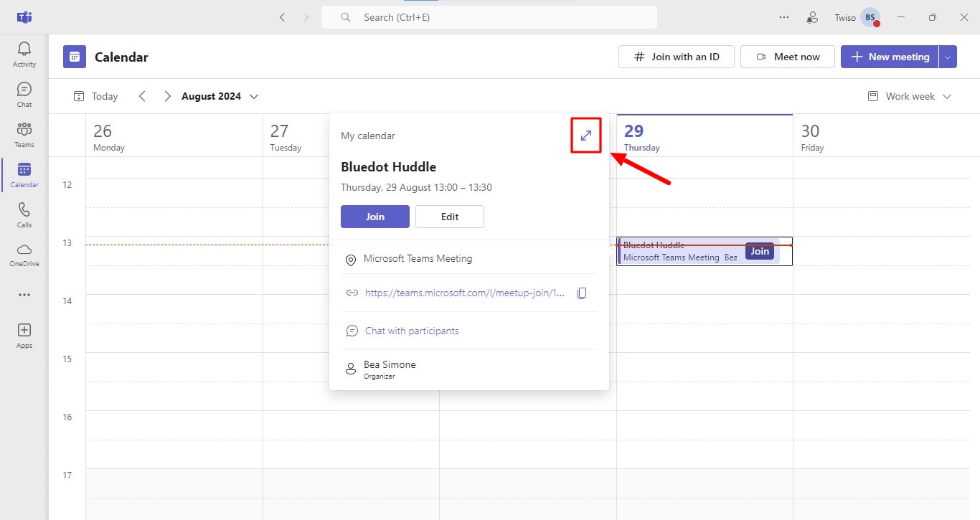Image resolution: width=980 pixels, height=520 pixels.
Task: Go to previous week arrow
Action: pos(142,96)
